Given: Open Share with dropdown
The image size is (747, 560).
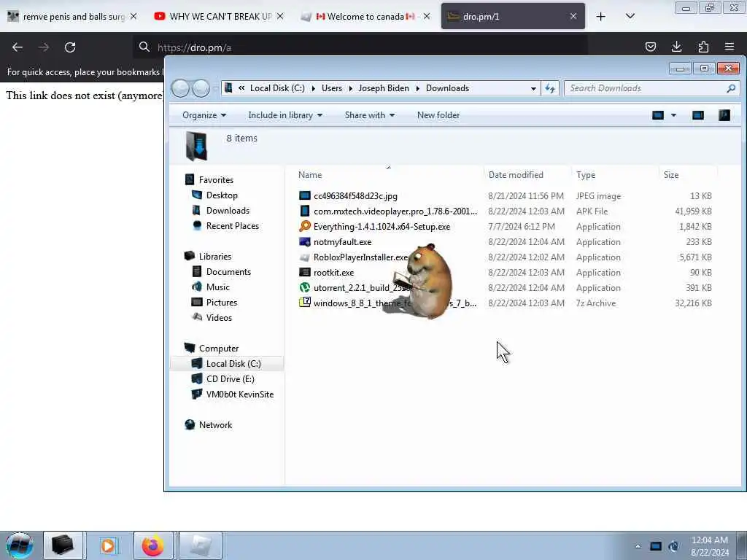Looking at the screenshot, I should [370, 115].
